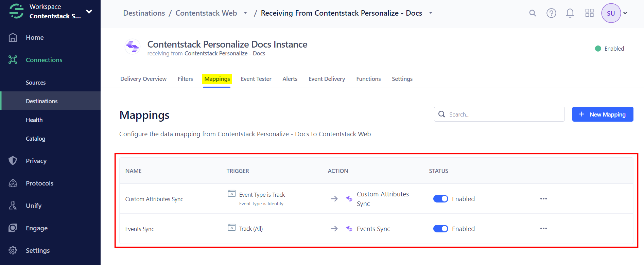Select the Connections sidebar icon
Screen dimensions: 644x265
[13, 60]
